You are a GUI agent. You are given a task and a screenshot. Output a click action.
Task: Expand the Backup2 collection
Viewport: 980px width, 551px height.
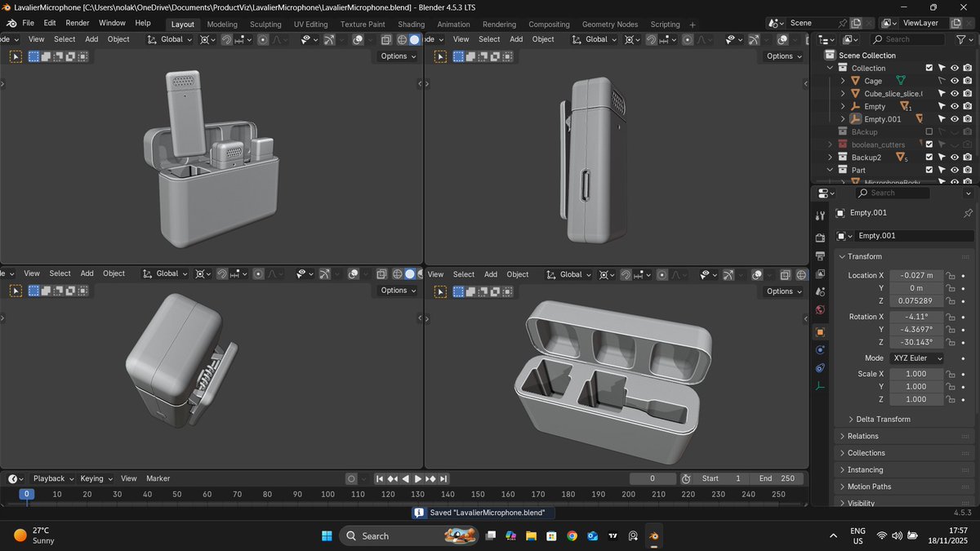point(831,158)
